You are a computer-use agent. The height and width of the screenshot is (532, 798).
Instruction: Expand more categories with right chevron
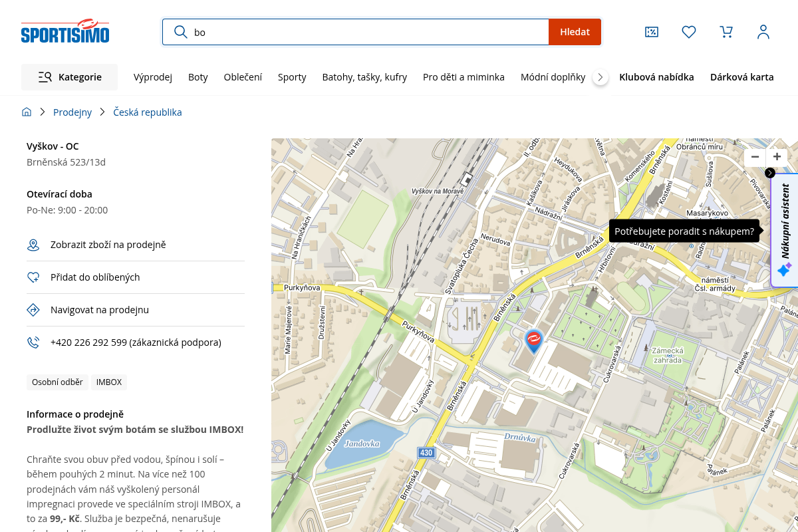point(600,77)
